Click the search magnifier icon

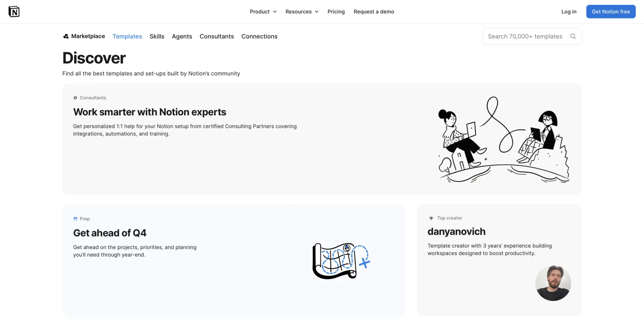573,36
